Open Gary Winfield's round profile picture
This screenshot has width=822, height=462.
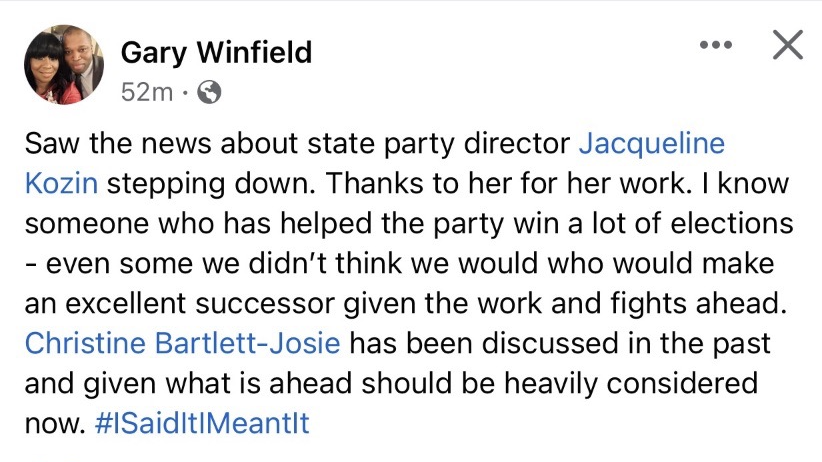[63, 65]
